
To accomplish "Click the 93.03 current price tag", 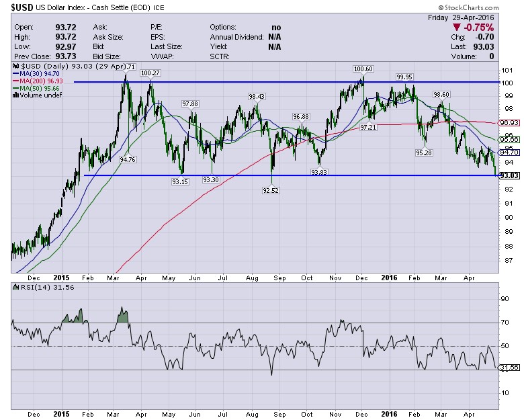I will tap(508, 176).
